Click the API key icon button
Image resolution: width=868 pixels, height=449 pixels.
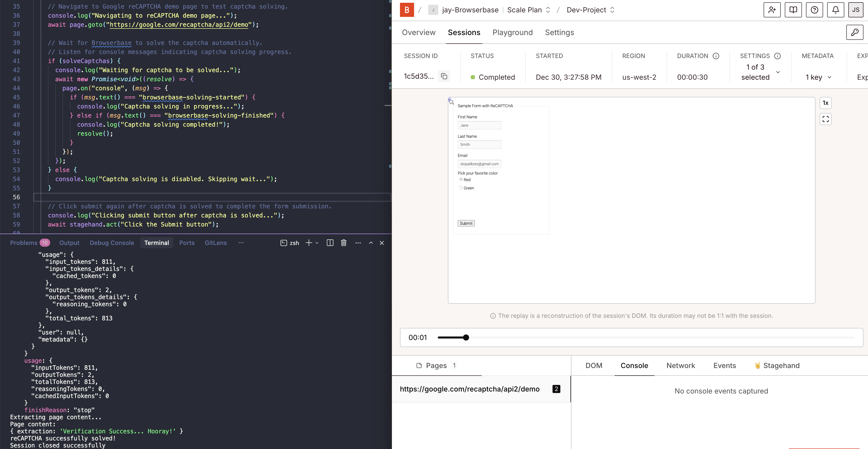(855, 32)
